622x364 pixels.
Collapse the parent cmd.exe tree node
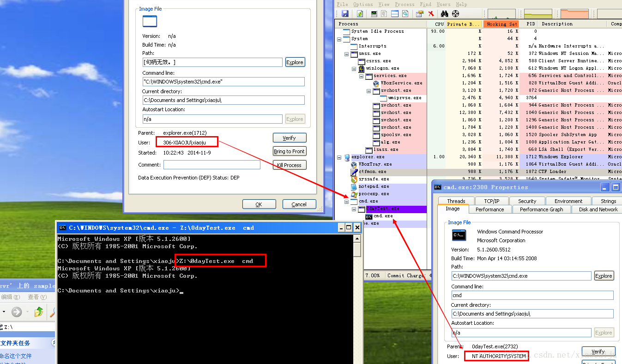click(347, 201)
